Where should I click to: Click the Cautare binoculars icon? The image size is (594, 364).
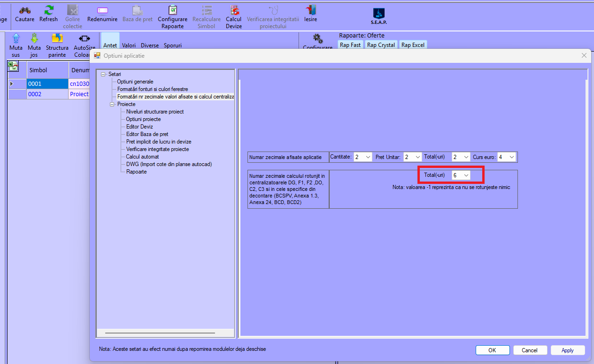click(x=24, y=10)
